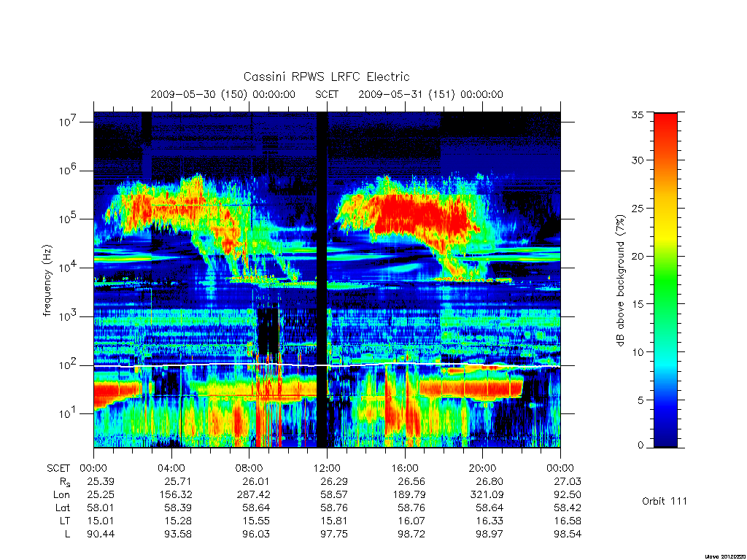Image resolution: width=747 pixels, height=560 pixels.
Task: Select the Rs value 25.71
Action: coord(178,481)
